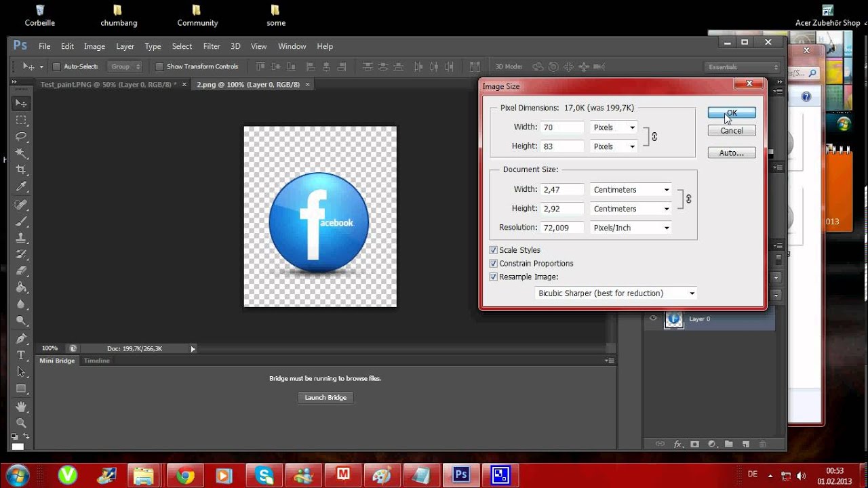The image size is (868, 488).
Task: Select the Hand tool
Action: tap(21, 407)
